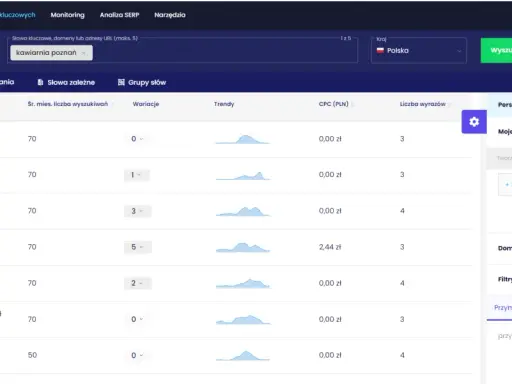Image resolution: width=512 pixels, height=384 pixels.
Task: Open the Analiza SERP menu
Action: coord(119,15)
